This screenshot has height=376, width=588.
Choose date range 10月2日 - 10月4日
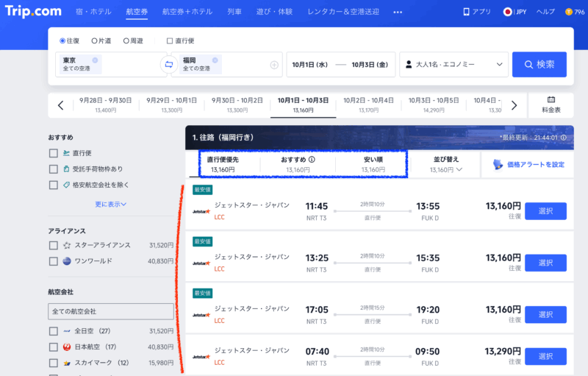369,105
